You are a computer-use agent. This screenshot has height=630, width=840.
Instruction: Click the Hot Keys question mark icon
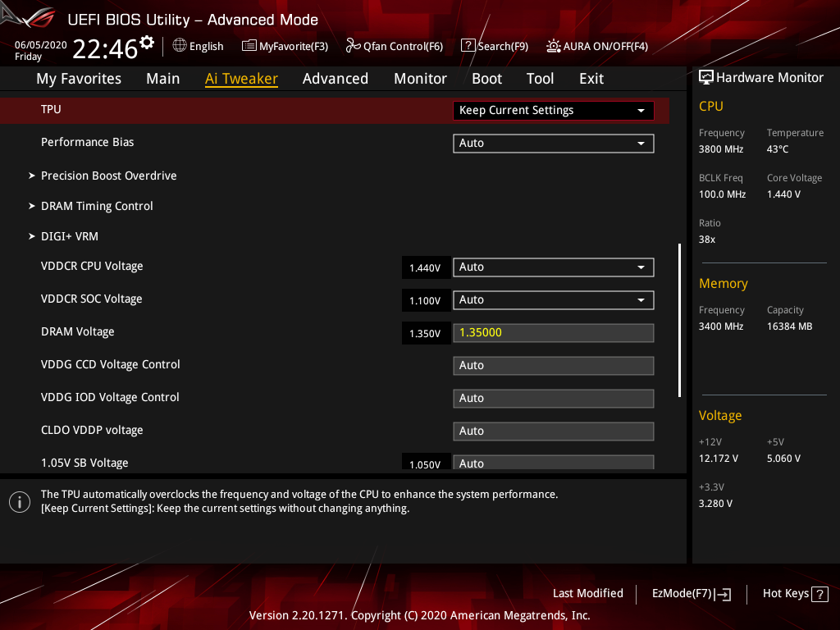[819, 594]
